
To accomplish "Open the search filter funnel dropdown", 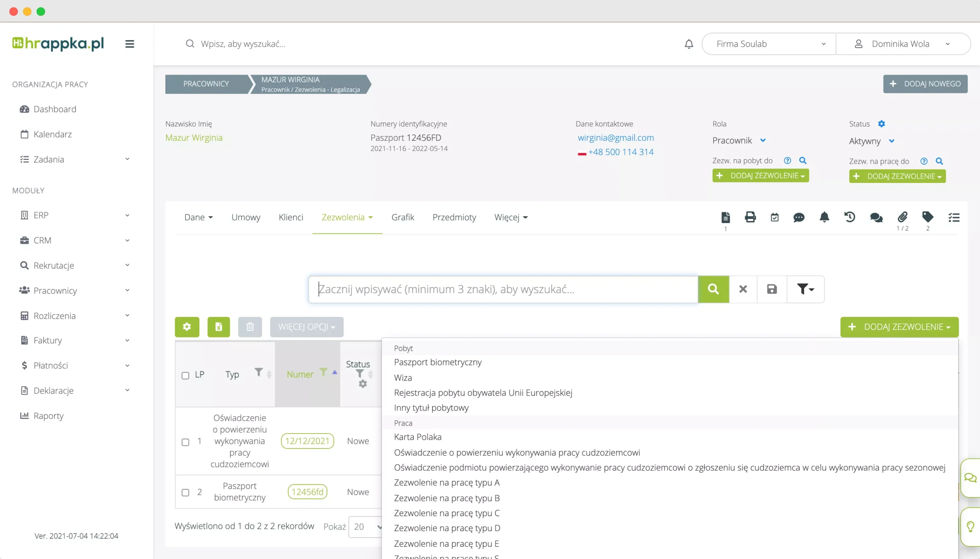I will [805, 289].
